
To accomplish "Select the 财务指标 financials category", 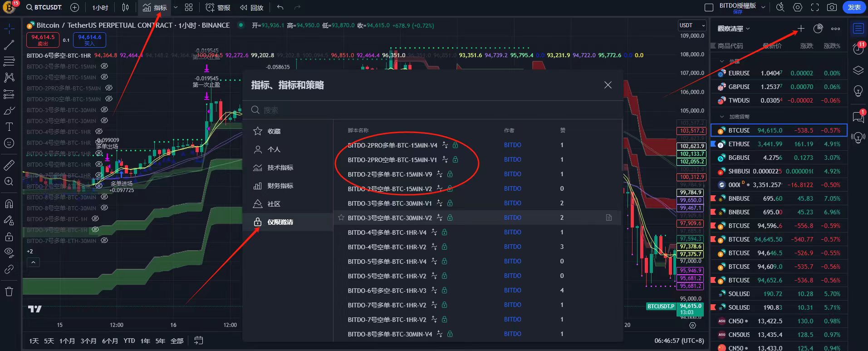I will pos(288,186).
